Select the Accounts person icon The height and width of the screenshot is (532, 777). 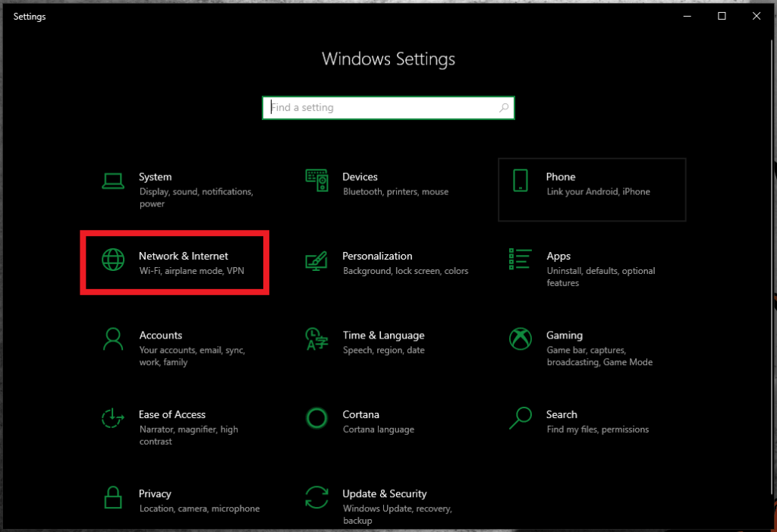113,339
